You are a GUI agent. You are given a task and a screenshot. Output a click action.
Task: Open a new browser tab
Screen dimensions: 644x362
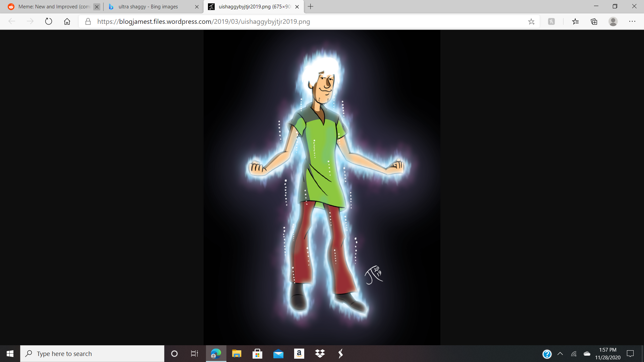point(311,7)
